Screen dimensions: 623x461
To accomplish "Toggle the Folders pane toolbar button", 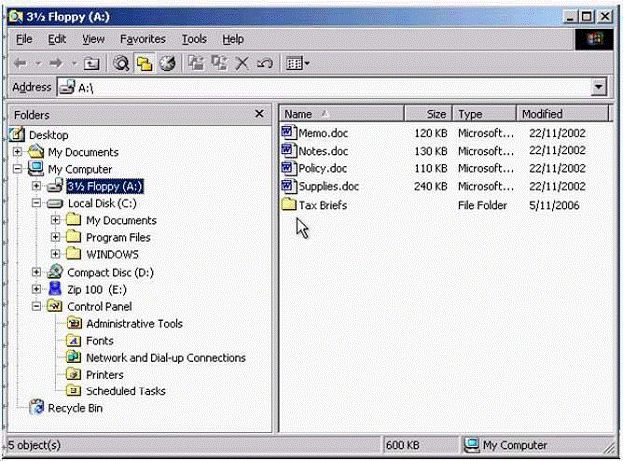I will click(x=144, y=63).
